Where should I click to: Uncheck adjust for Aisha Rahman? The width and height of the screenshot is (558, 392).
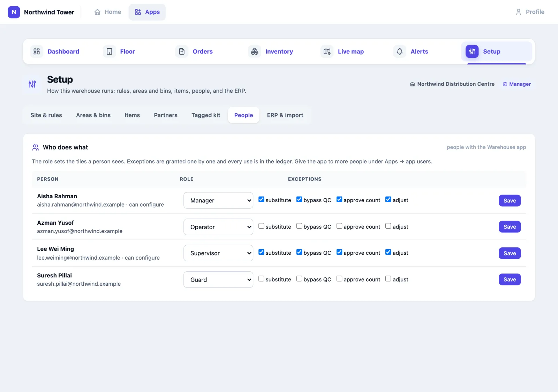[x=388, y=199]
